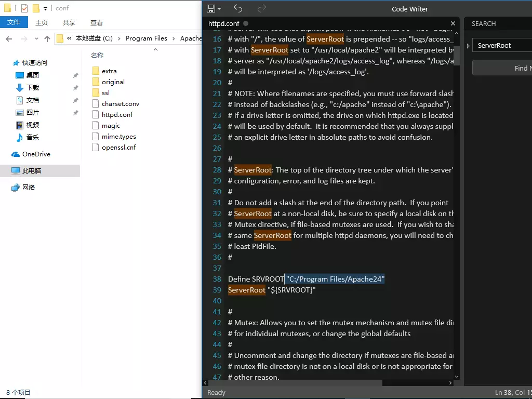Screen dimensions: 532x399
Task: Open the 主页 ribbon tab
Action: click(42, 23)
